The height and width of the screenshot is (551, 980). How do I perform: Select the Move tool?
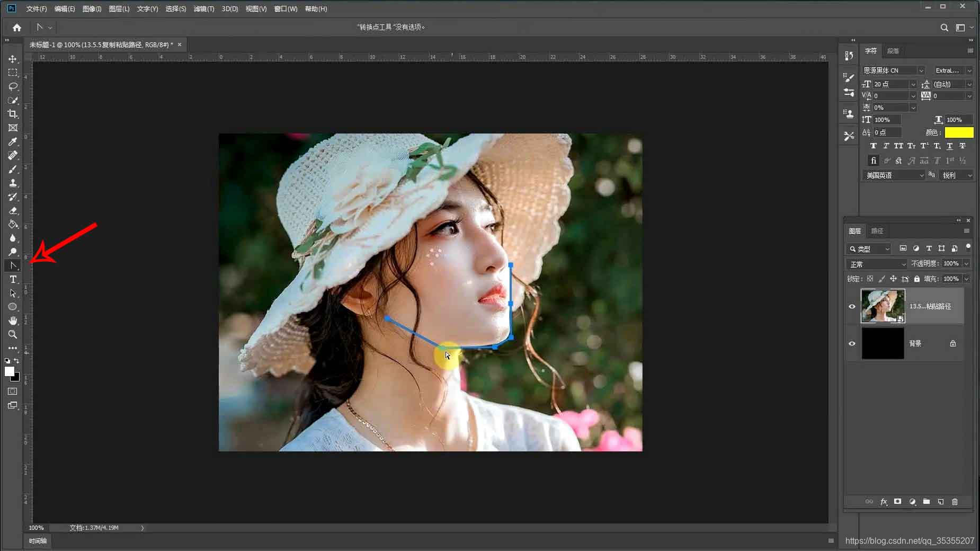pyautogui.click(x=13, y=59)
